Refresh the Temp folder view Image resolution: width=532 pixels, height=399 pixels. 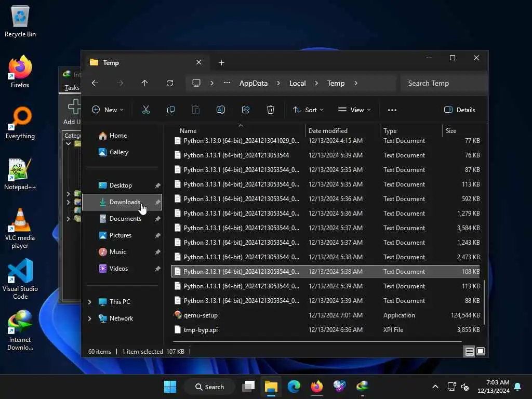[x=170, y=83]
